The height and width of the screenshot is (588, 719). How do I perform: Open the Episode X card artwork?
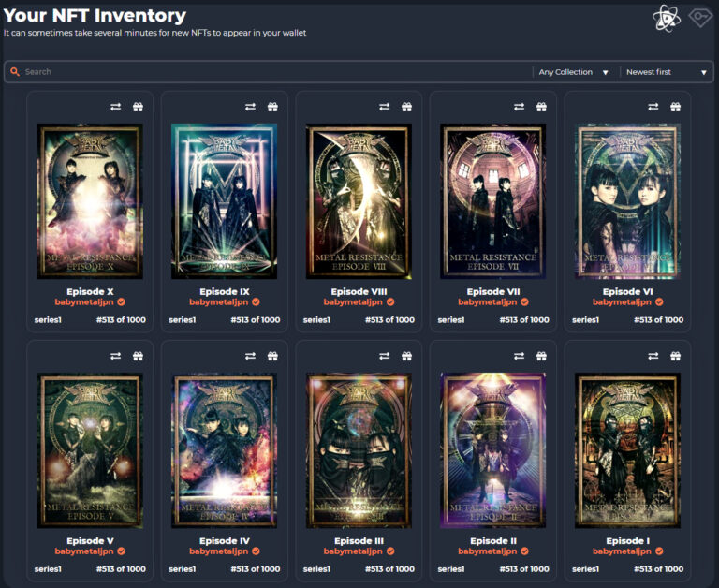click(x=90, y=201)
